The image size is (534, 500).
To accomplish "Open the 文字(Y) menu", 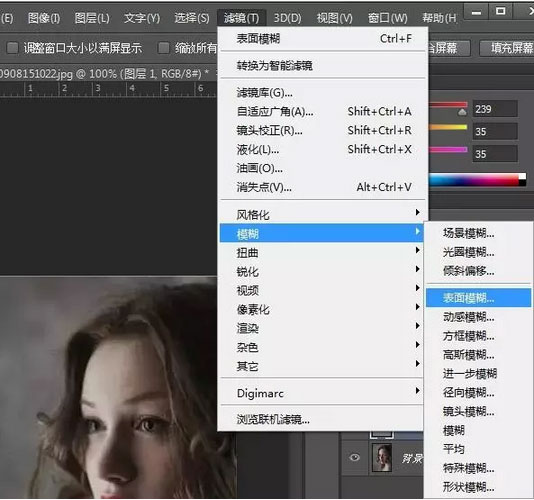I will (142, 18).
